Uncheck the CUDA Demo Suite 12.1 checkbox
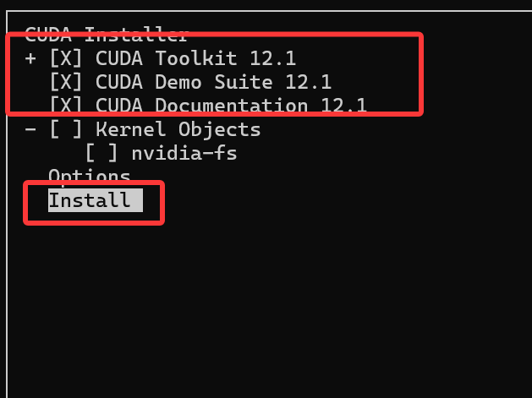 tap(66, 82)
